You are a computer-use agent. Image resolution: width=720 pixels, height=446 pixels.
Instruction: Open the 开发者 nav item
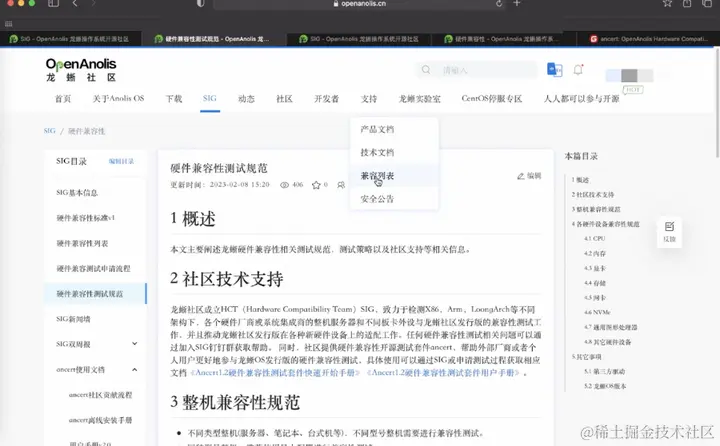click(326, 99)
